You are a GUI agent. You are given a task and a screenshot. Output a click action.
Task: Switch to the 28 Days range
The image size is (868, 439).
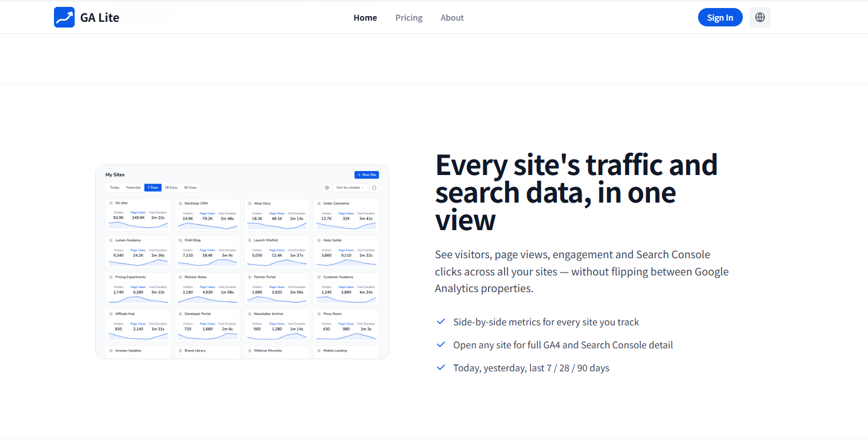[x=171, y=188]
